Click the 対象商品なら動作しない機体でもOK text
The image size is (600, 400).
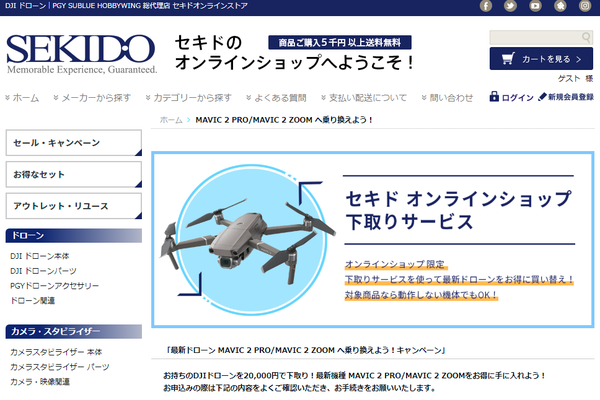pyautogui.click(x=421, y=296)
